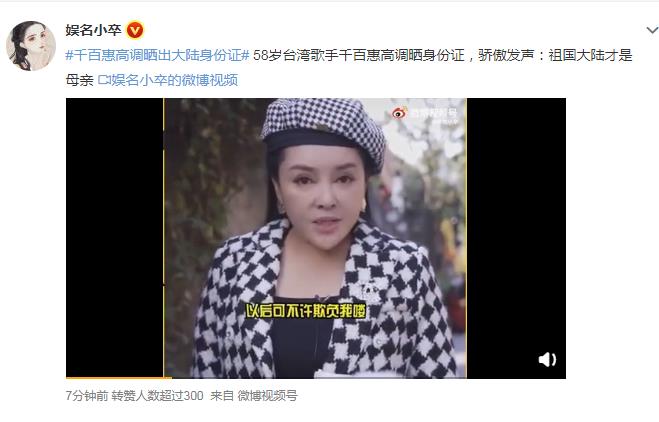Click the small video icon before 娱名小卒的微博视频

pyautogui.click(x=104, y=80)
